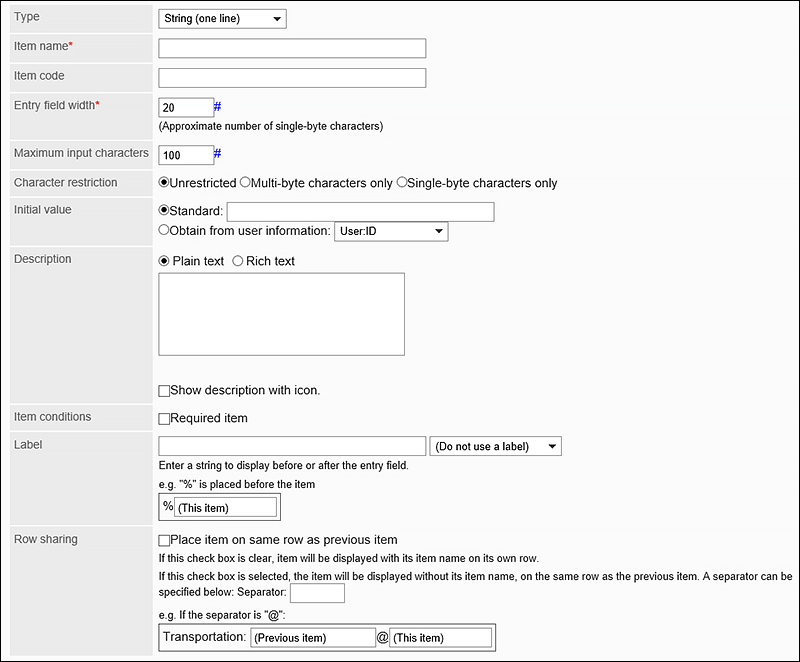Click the (This item) example box after %
Viewport: 800px width, 662px height.
226,507
